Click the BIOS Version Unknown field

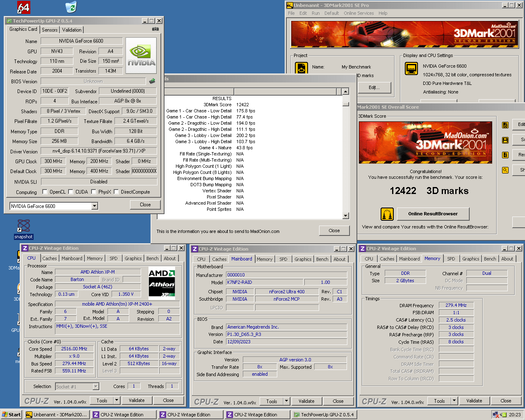pos(93,81)
